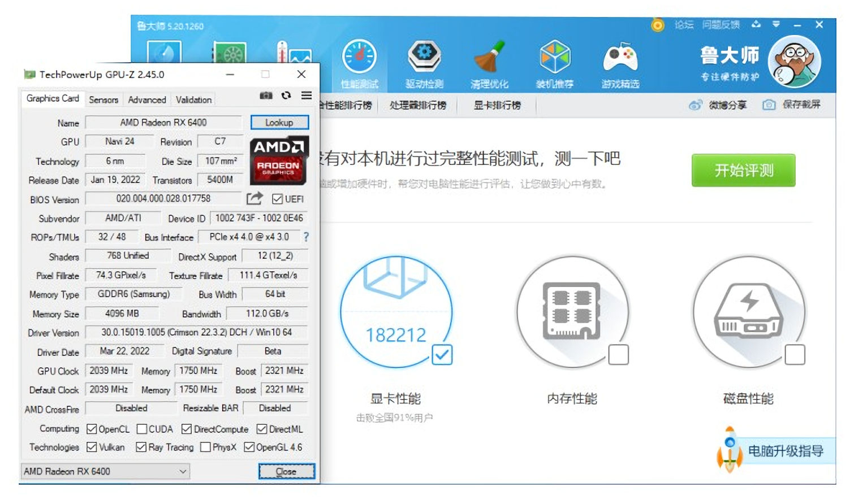Click the GPU Name field

tap(163, 123)
